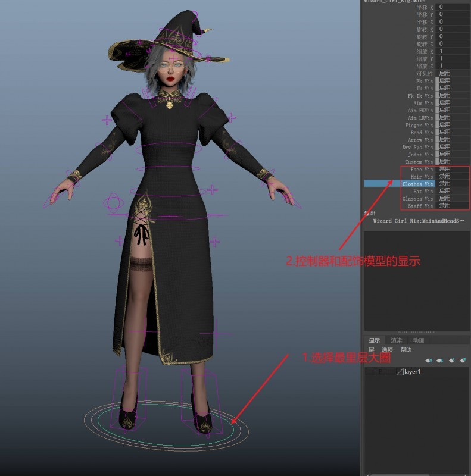Open the Joint Vis value dropdown

pyautogui.click(x=453, y=154)
